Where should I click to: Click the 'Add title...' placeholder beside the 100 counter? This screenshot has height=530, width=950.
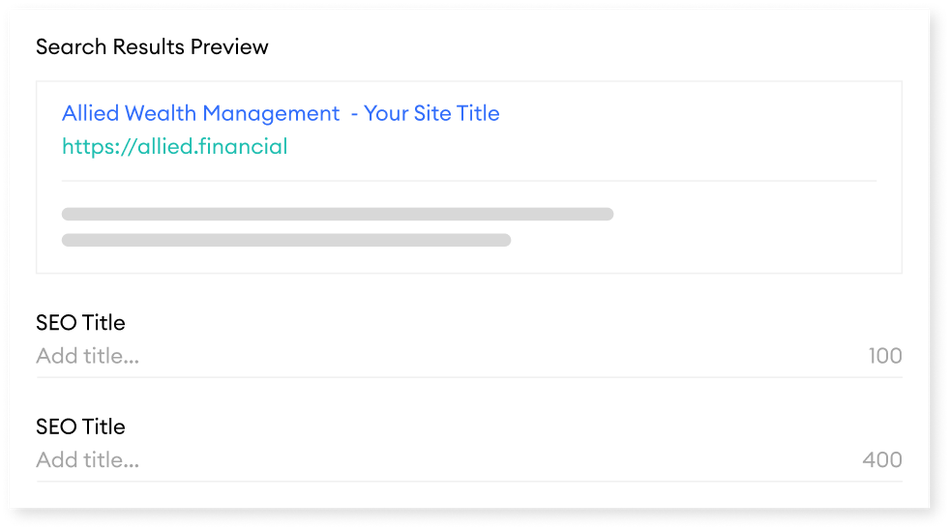[87, 356]
